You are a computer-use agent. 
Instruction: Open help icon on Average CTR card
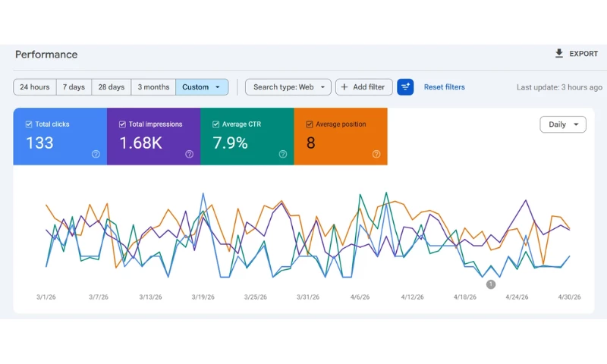click(283, 154)
